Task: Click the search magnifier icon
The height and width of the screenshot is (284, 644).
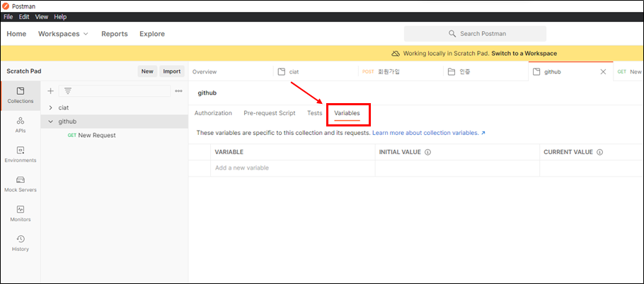Action: click(x=452, y=34)
